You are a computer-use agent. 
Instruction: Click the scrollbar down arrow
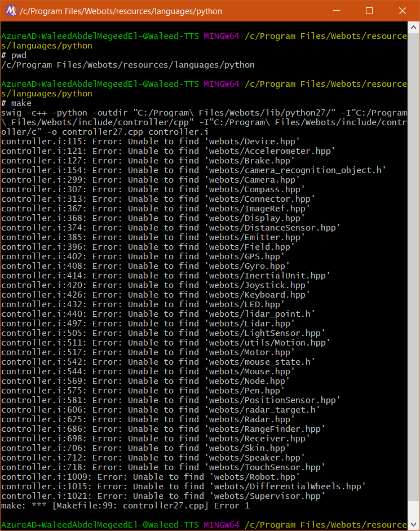(x=413, y=525)
